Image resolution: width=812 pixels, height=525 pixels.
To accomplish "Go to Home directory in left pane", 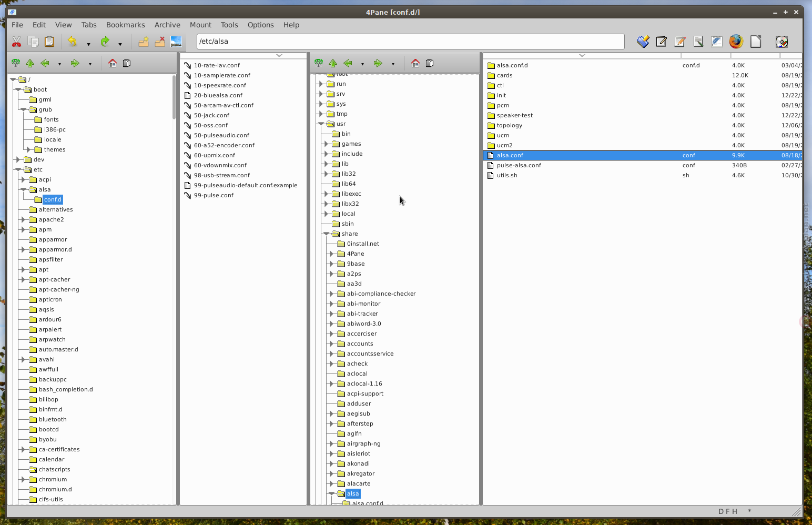I will pos(112,63).
